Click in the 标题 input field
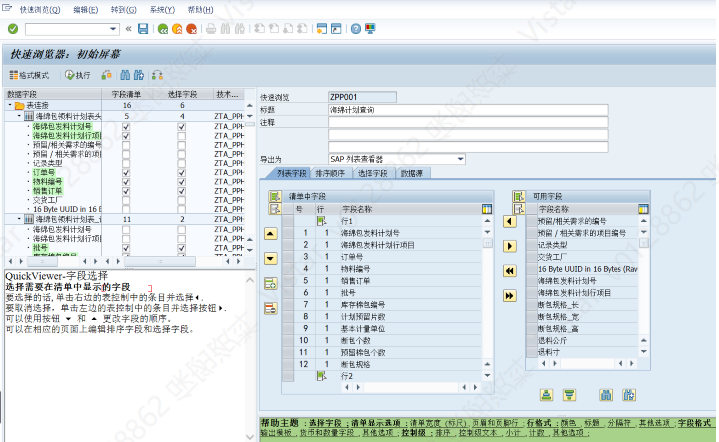 468,110
